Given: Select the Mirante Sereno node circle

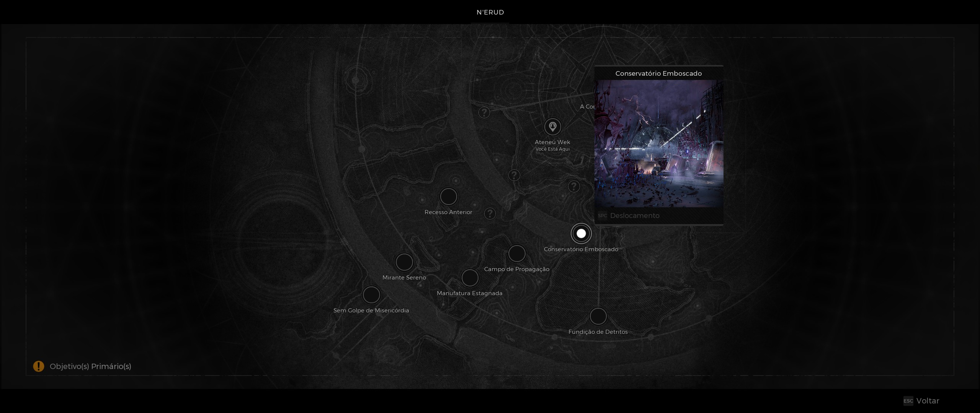Looking at the screenshot, I should tap(404, 262).
